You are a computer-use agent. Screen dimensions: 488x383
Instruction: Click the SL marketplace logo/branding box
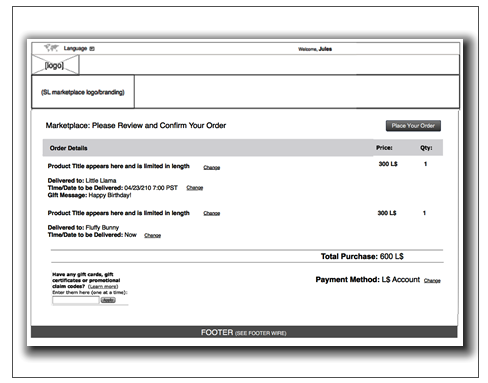pos(83,92)
